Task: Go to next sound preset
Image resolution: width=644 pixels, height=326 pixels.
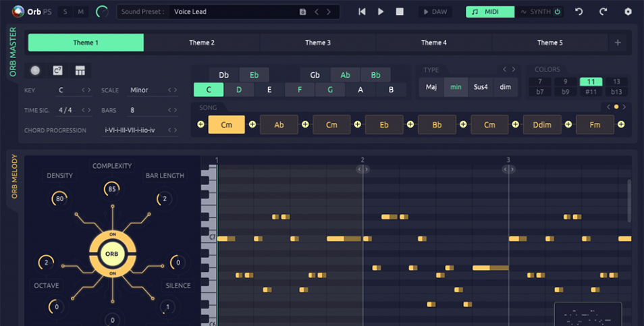Action: pos(329,12)
